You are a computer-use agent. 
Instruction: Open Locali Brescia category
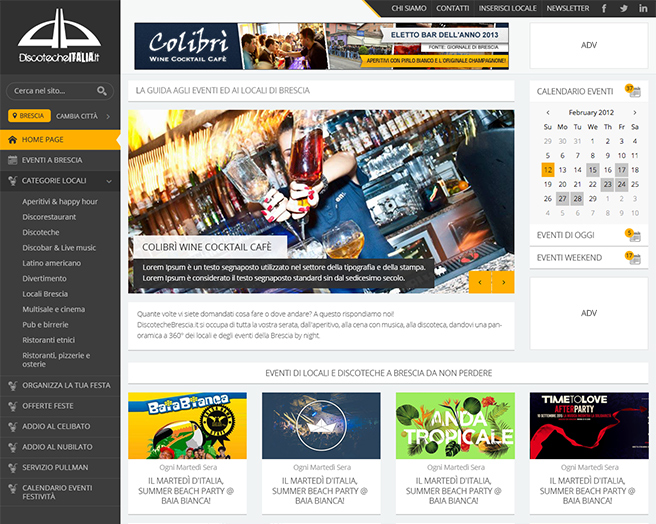tap(45, 294)
